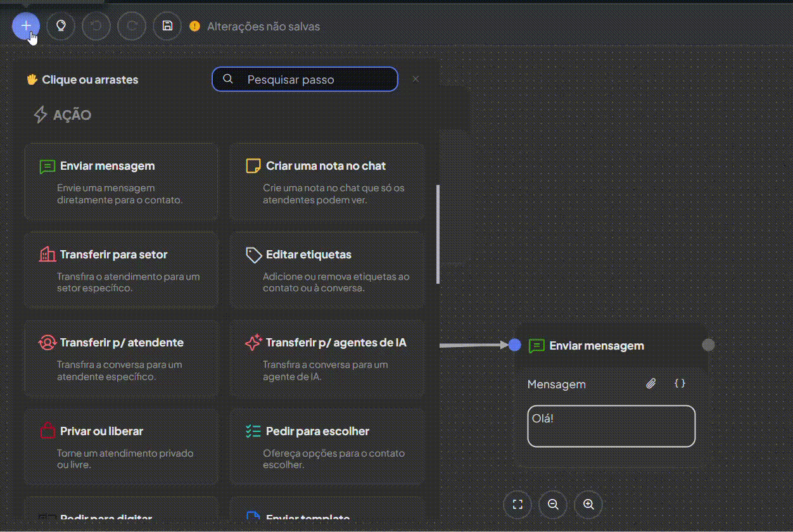Select the Enviar mensagem action card
Screen dimensions: 793x532
click(x=122, y=182)
